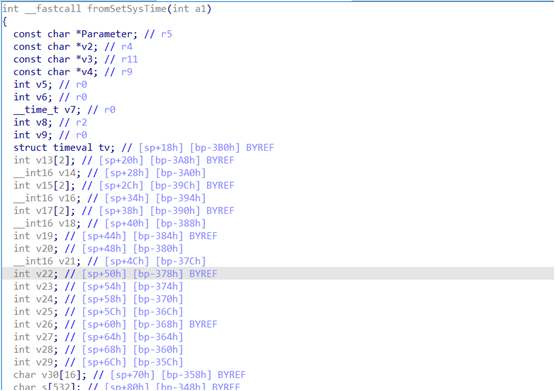Click variable v2 declaration

[x=55, y=47]
